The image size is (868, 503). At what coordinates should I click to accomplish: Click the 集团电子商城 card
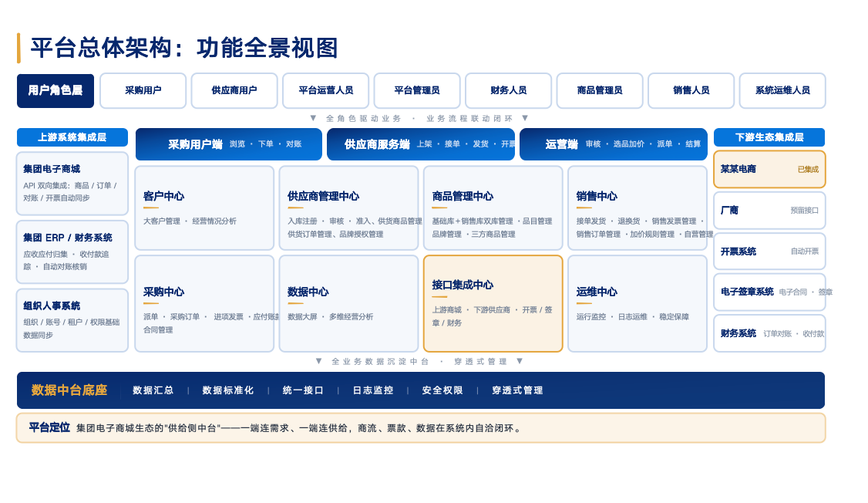click(72, 184)
